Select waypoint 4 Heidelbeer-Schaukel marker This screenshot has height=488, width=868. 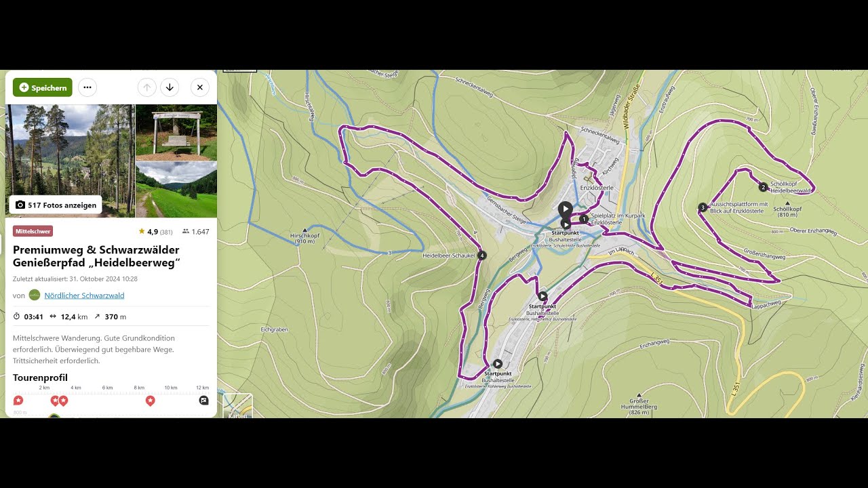(481, 256)
